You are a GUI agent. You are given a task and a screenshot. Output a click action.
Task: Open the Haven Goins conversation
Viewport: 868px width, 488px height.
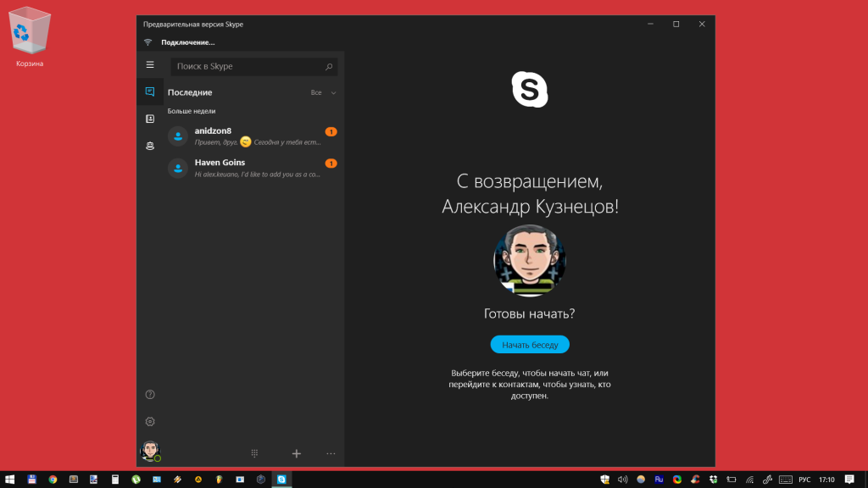tap(253, 168)
